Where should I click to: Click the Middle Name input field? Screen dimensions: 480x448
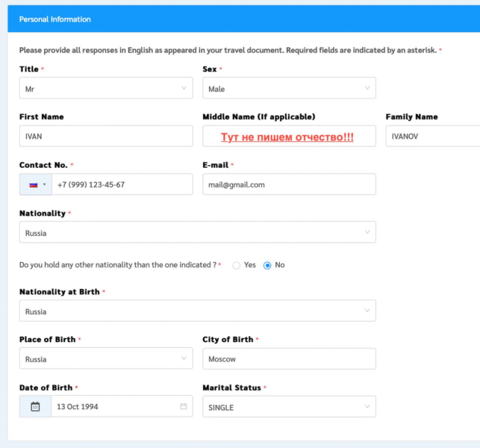288,136
